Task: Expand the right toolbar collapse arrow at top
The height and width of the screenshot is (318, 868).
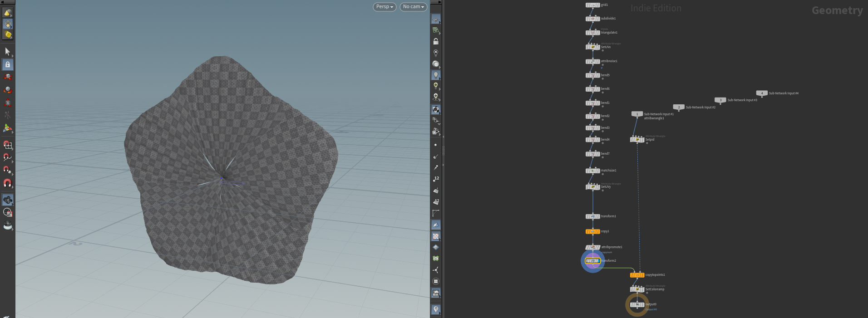Action: coord(436,2)
